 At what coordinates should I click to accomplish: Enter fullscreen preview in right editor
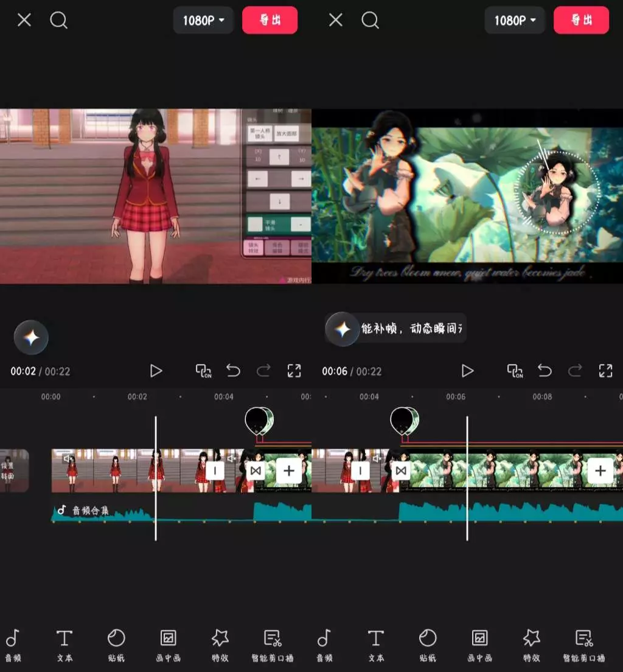(x=606, y=371)
